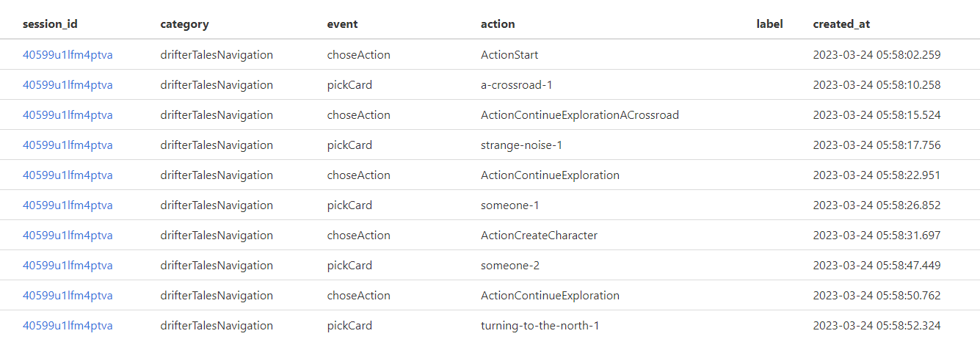Image resolution: width=980 pixels, height=339 pixels.
Task: Sort by the session_id column header
Action: click(x=50, y=23)
